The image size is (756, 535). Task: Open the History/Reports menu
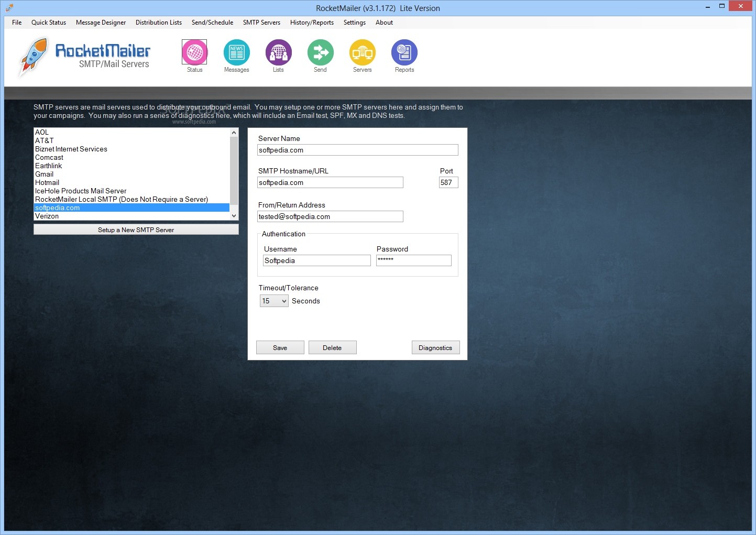click(312, 23)
